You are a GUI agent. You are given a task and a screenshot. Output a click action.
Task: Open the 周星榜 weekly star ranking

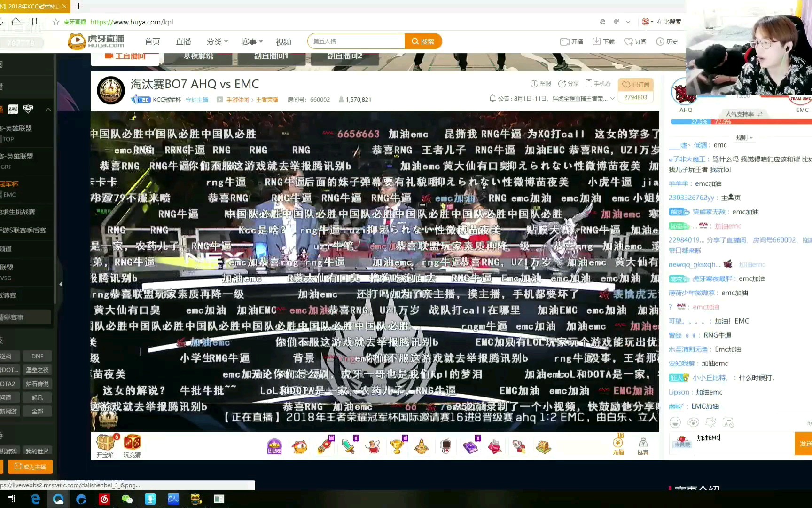[274, 446]
